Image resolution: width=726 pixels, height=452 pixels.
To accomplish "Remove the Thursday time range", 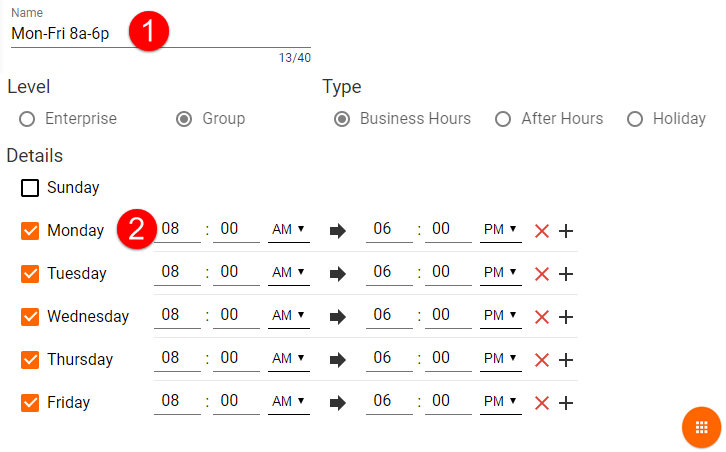I will point(542,360).
